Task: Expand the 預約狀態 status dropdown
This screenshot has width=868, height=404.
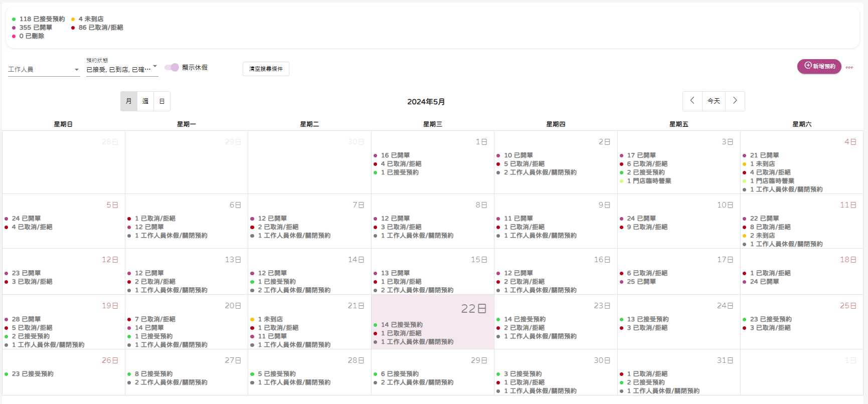Action: pyautogui.click(x=122, y=70)
